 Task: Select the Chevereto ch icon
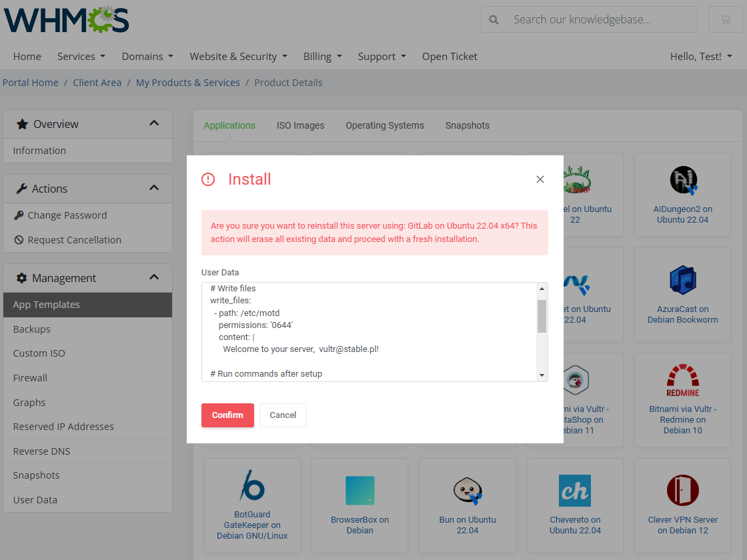pyautogui.click(x=575, y=491)
